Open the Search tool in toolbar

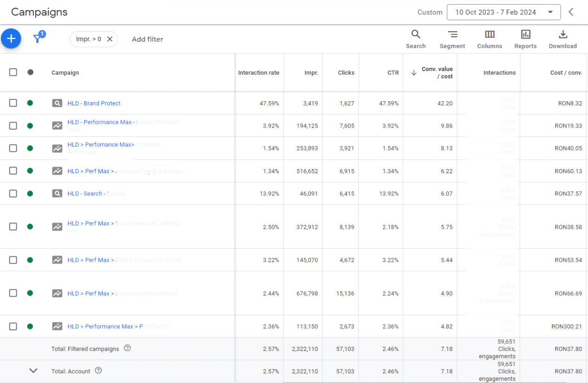416,39
